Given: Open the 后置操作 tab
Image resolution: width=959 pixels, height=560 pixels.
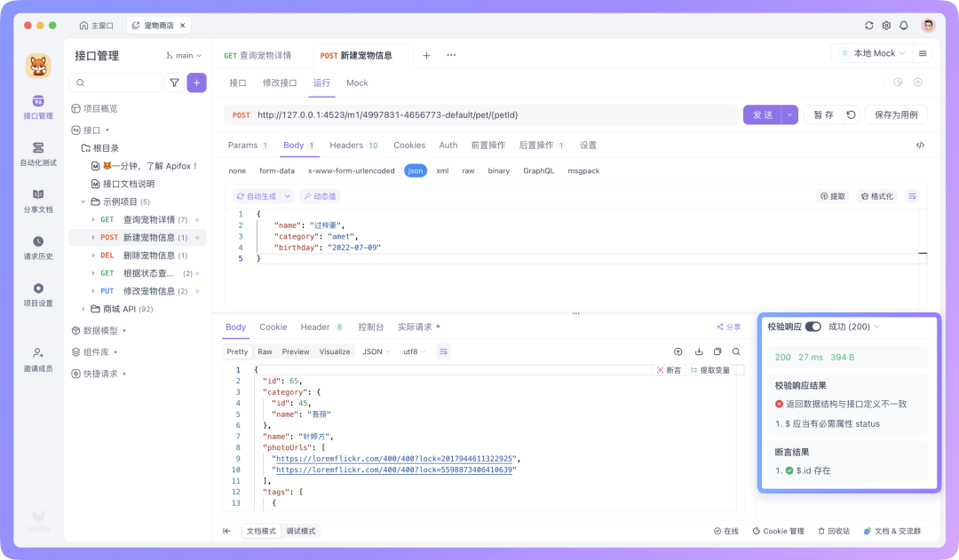Looking at the screenshot, I should (x=542, y=145).
